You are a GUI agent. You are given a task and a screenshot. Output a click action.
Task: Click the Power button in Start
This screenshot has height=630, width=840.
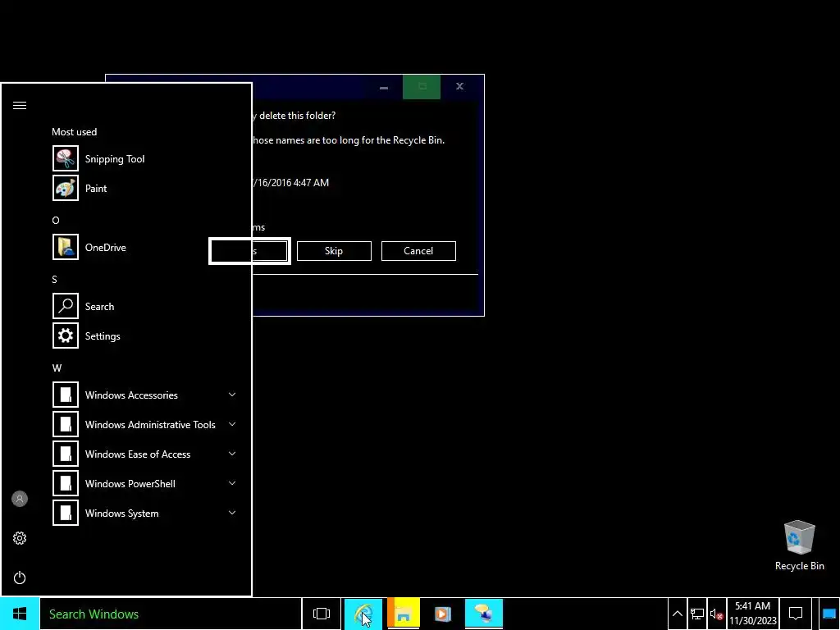[20, 577]
